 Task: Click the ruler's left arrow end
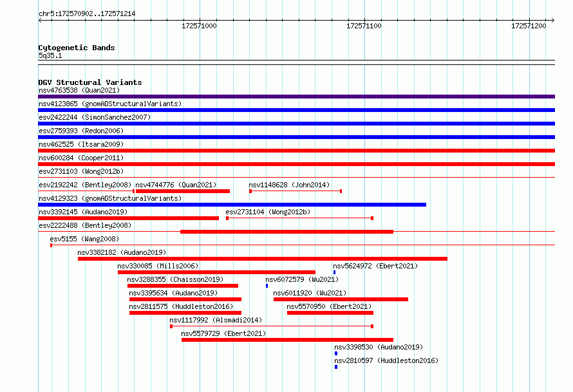[x=40, y=20]
